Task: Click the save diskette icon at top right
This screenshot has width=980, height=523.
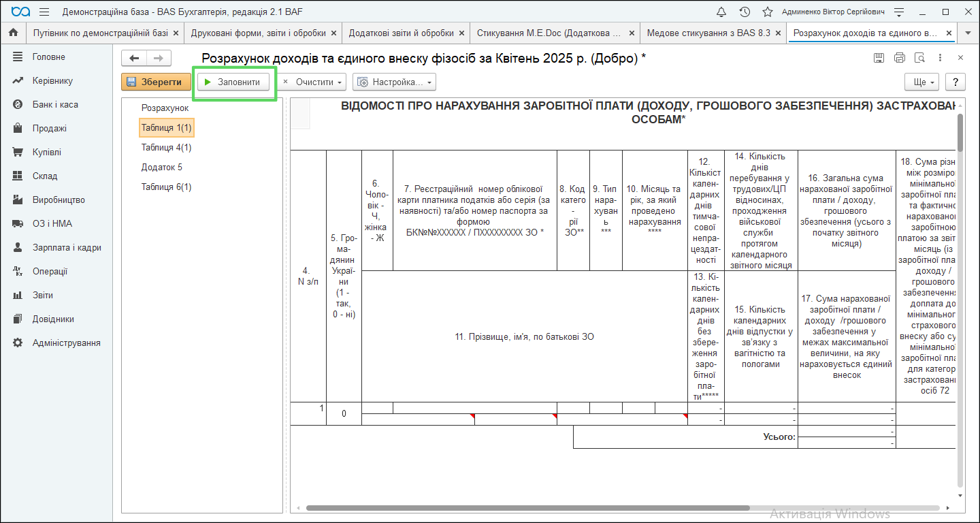Action: click(x=879, y=58)
